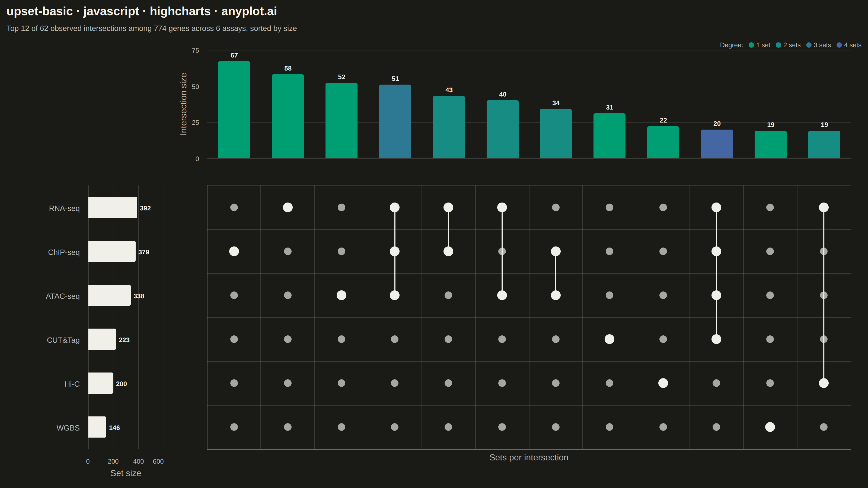Viewport: 868px width, 488px height.
Task: Toggle the 2 sets legend item
Action: click(x=788, y=45)
